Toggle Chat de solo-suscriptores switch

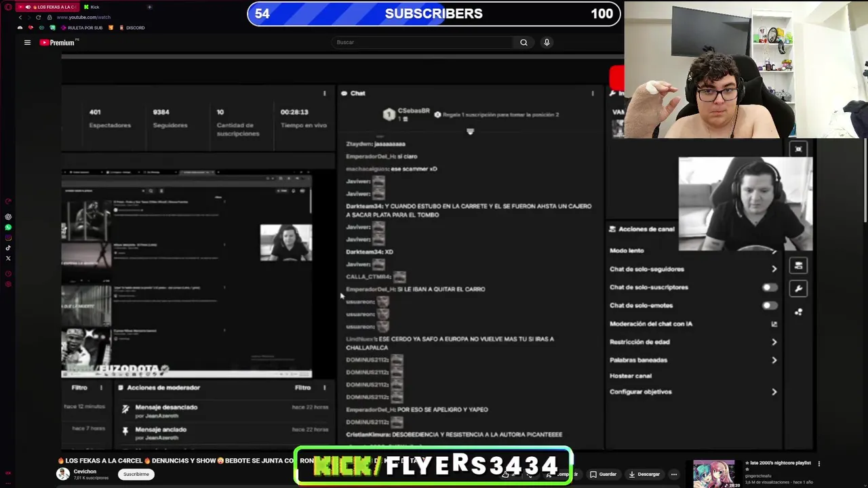[x=769, y=287]
